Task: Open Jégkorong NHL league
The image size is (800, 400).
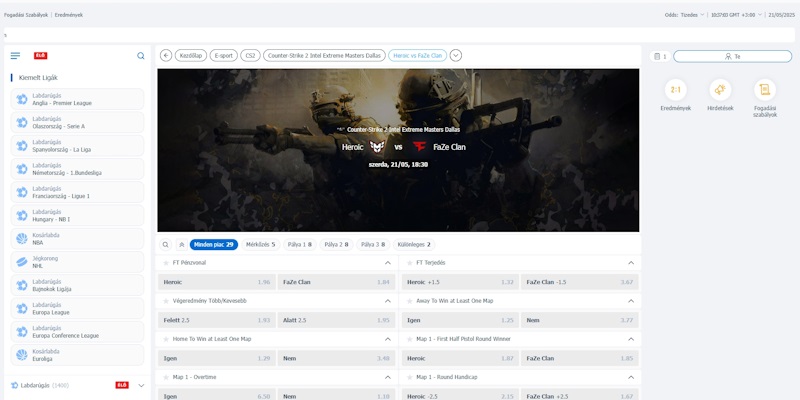Action: (x=78, y=262)
